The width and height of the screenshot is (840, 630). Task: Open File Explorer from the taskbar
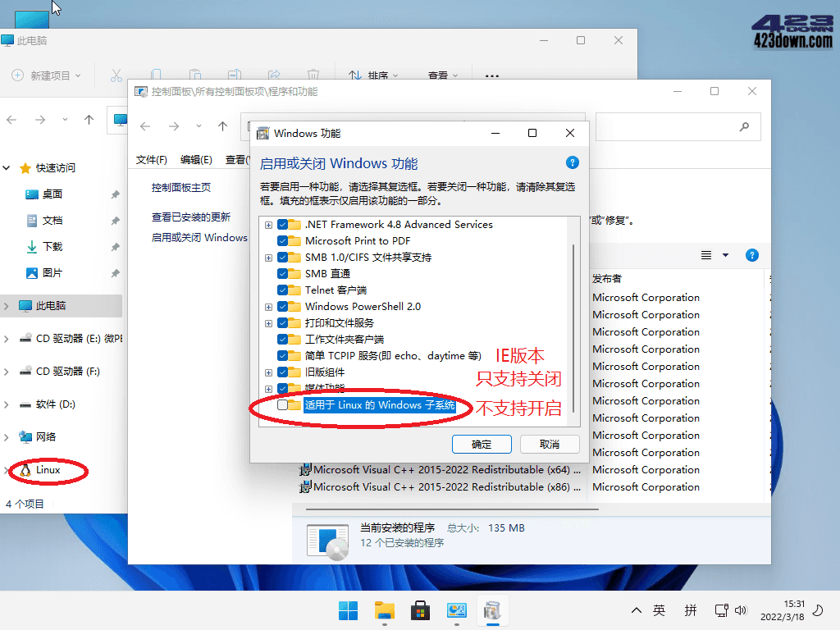[385, 610]
